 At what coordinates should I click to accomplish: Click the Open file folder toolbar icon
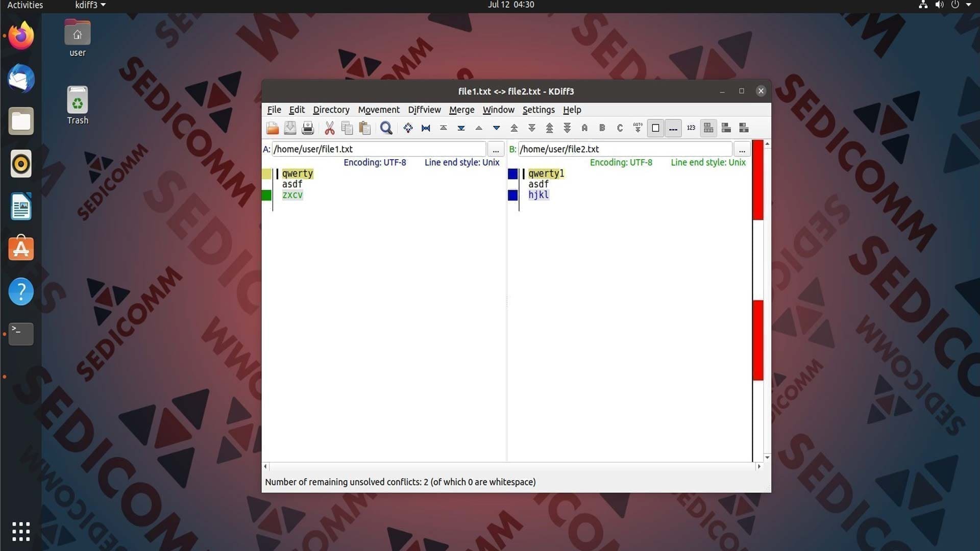pyautogui.click(x=273, y=128)
